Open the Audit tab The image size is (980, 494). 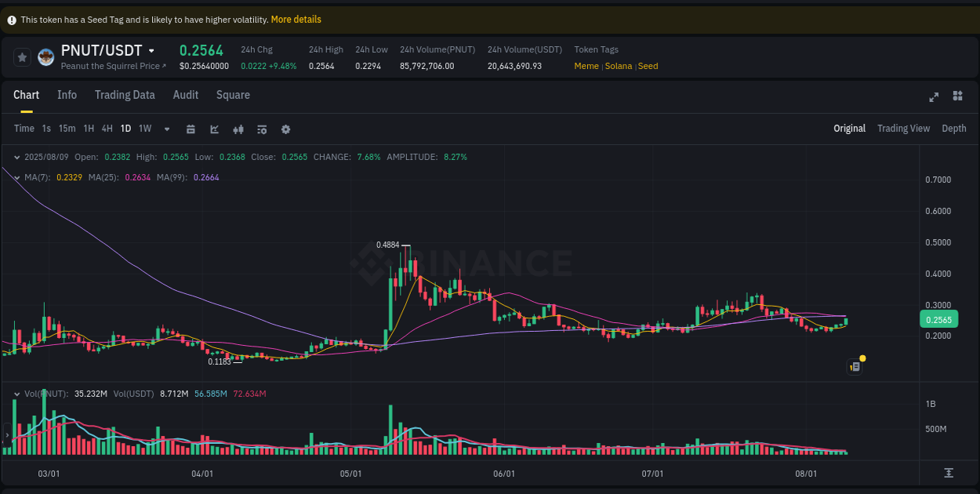coord(185,95)
